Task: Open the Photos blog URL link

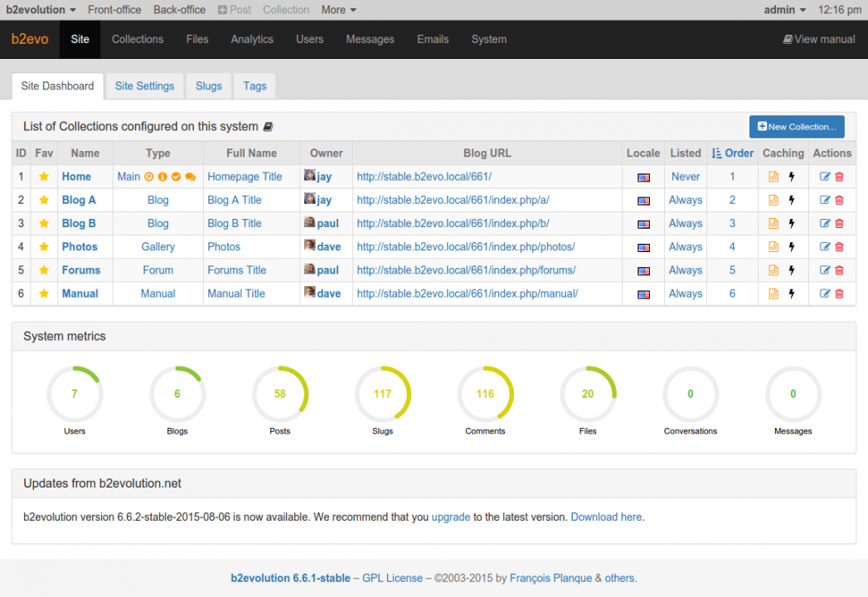Action: 466,246
